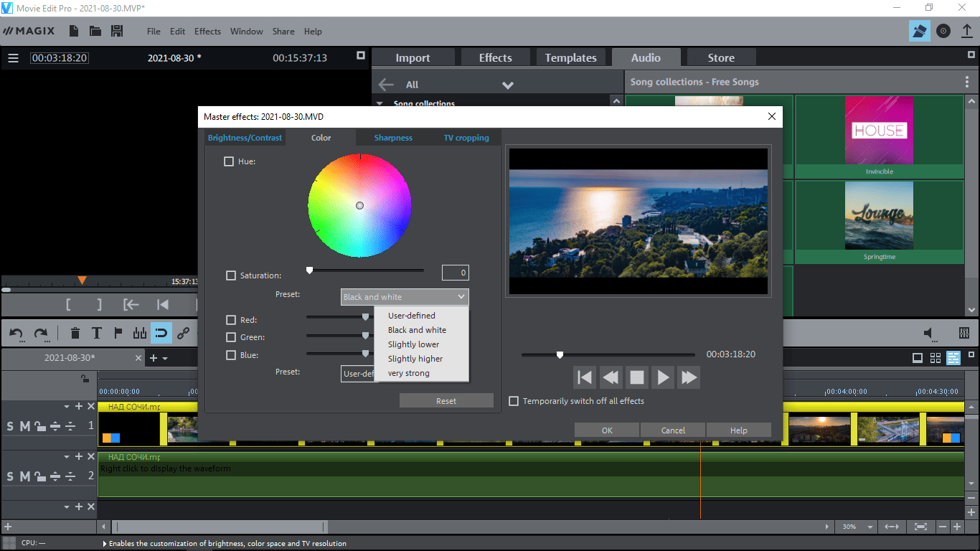Toggle Solo on track 1

pyautogui.click(x=10, y=427)
